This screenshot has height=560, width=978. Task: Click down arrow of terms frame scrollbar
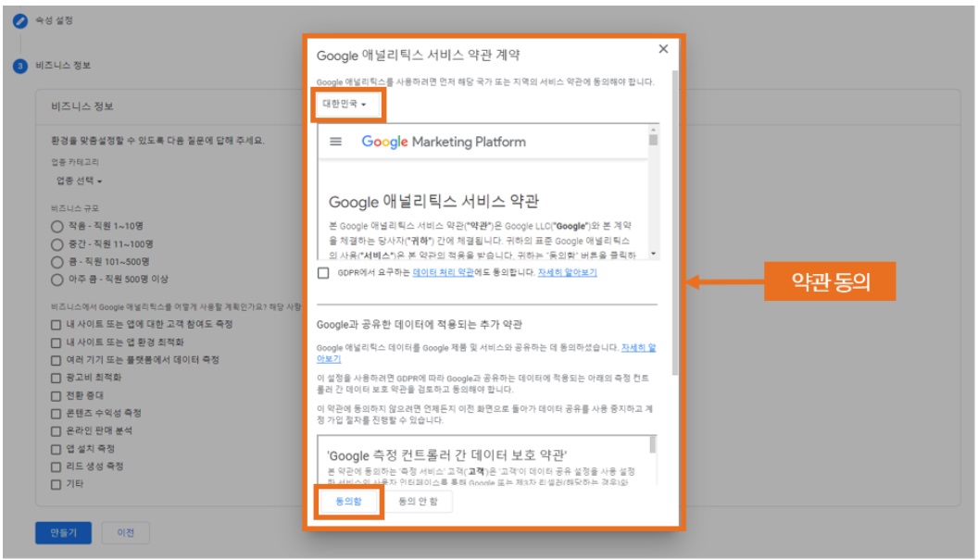(x=653, y=254)
